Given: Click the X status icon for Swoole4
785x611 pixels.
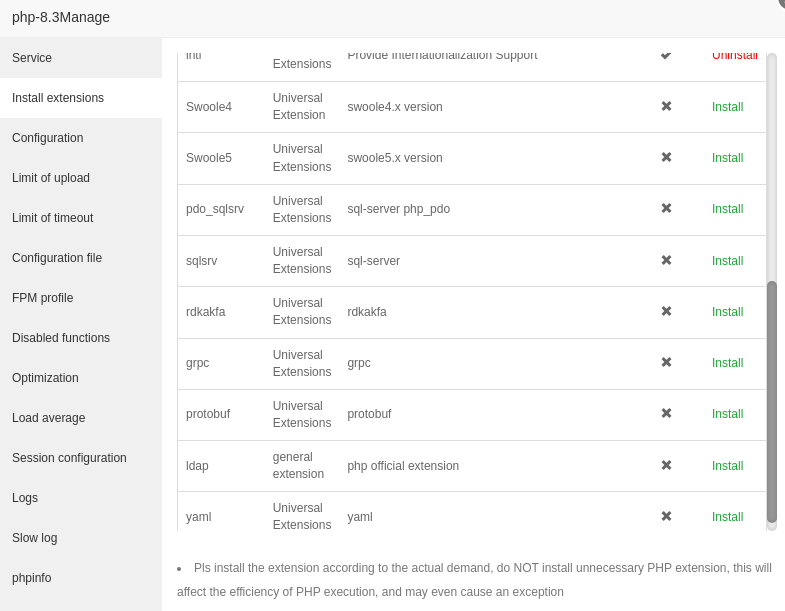Looking at the screenshot, I should pyautogui.click(x=666, y=106).
